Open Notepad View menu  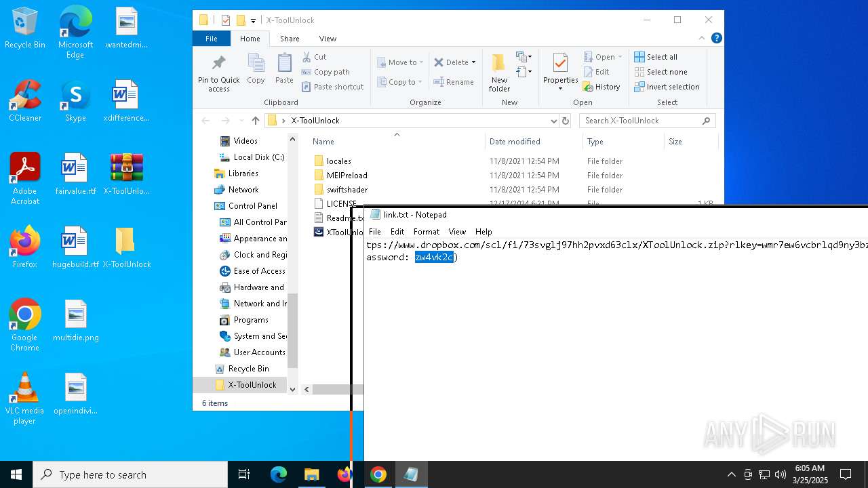(x=457, y=232)
